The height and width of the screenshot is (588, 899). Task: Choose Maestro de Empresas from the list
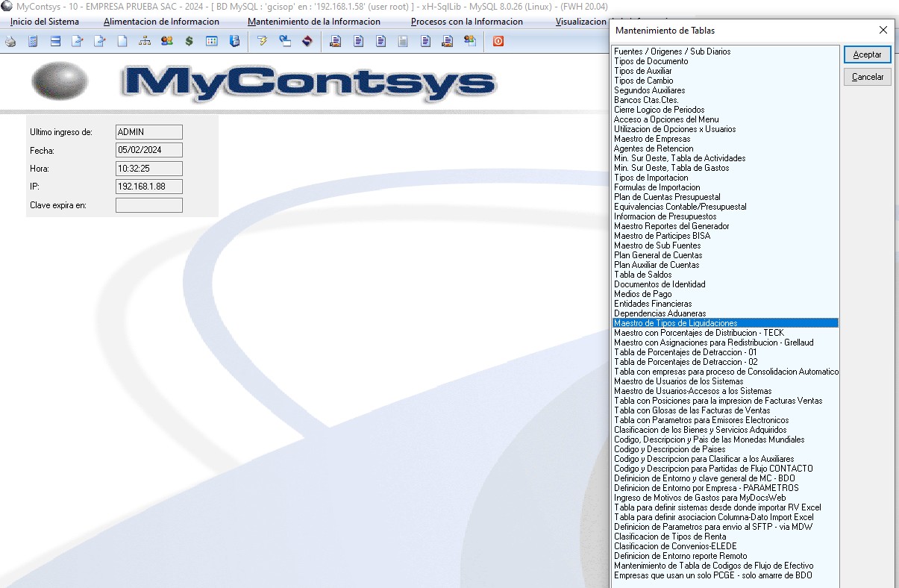[651, 139]
